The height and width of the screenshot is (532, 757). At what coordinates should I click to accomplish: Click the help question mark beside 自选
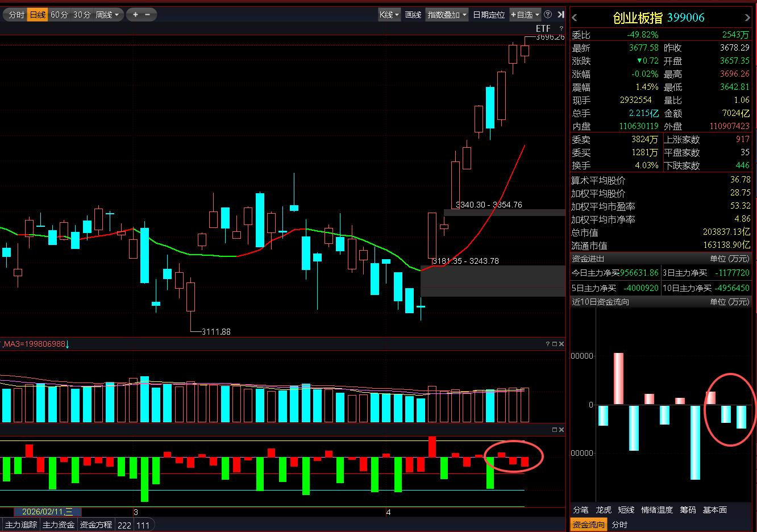[548, 15]
